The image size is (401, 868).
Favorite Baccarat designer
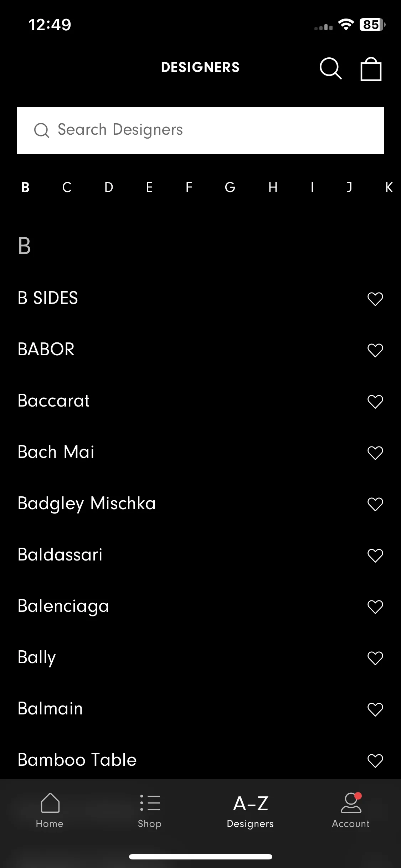(375, 402)
